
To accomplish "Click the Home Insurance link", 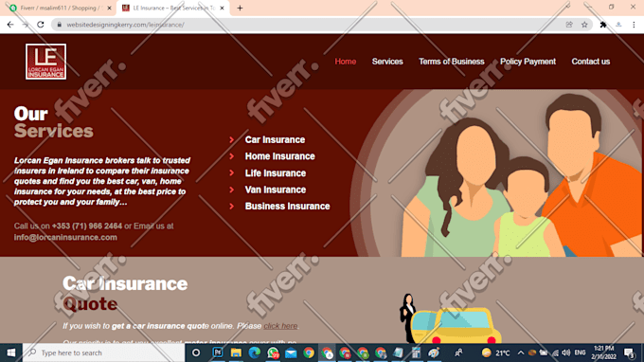I will 279,156.
